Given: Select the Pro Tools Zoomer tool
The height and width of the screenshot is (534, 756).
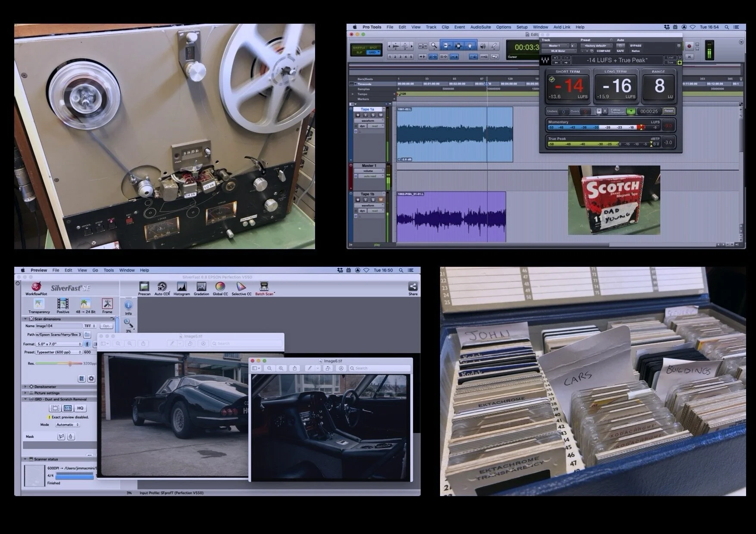Looking at the screenshot, I should [x=434, y=46].
